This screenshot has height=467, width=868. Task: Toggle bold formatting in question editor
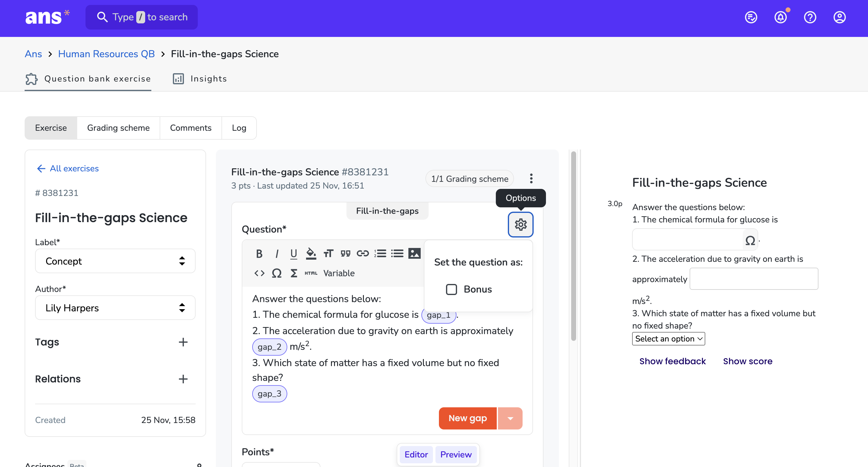coord(259,253)
